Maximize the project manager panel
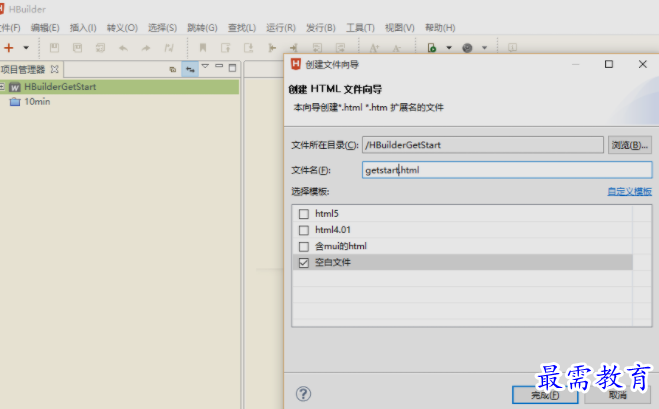Image resolution: width=659 pixels, height=409 pixels. click(x=232, y=68)
